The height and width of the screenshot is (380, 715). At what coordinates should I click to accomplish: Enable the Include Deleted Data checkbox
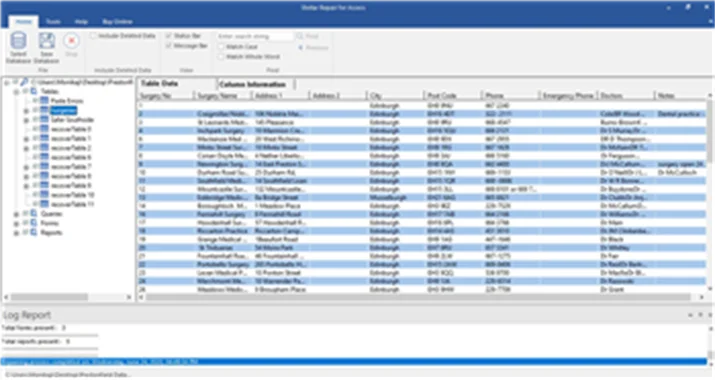tap(93, 36)
